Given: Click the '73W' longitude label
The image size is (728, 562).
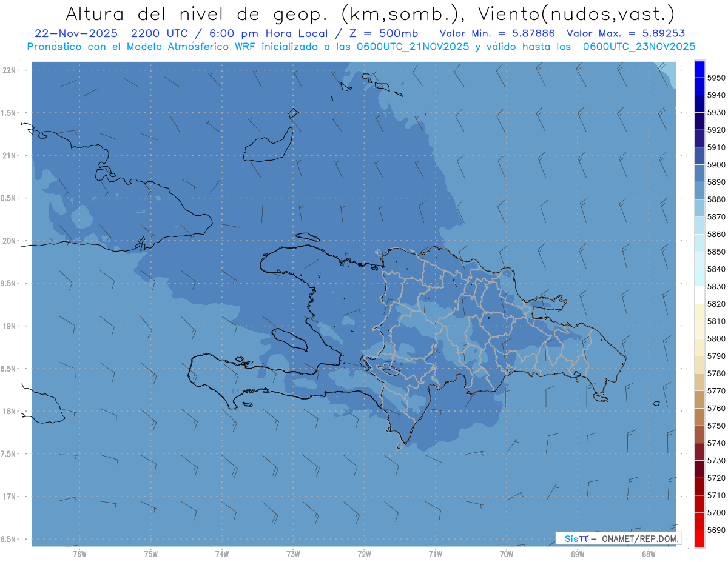Looking at the screenshot, I should pos(293,554).
